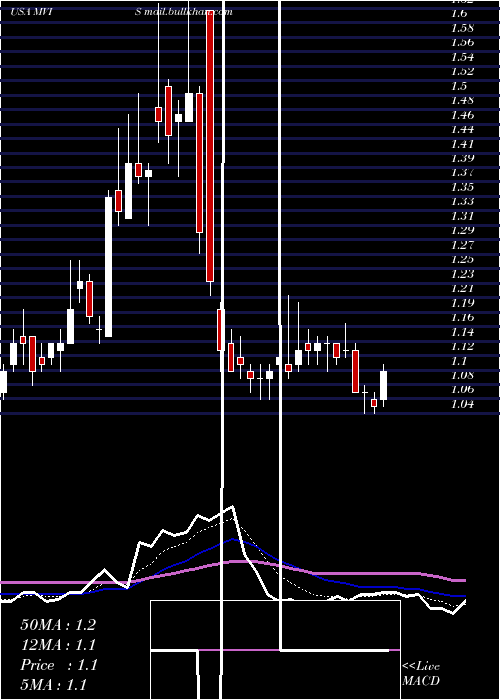Screen dimensions: 500x700
Task: Click the 1.44 price axis label
Action: 462,129
